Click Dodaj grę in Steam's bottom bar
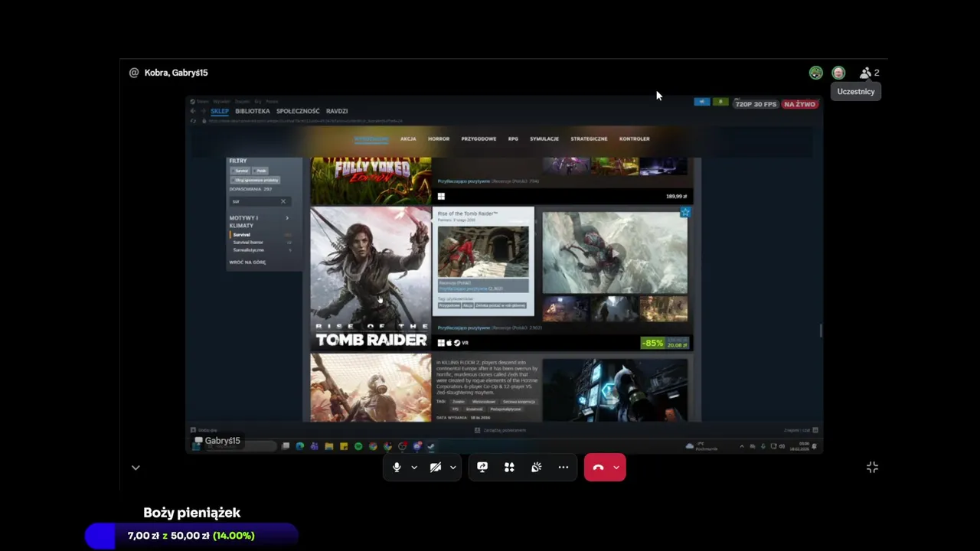 [204, 430]
